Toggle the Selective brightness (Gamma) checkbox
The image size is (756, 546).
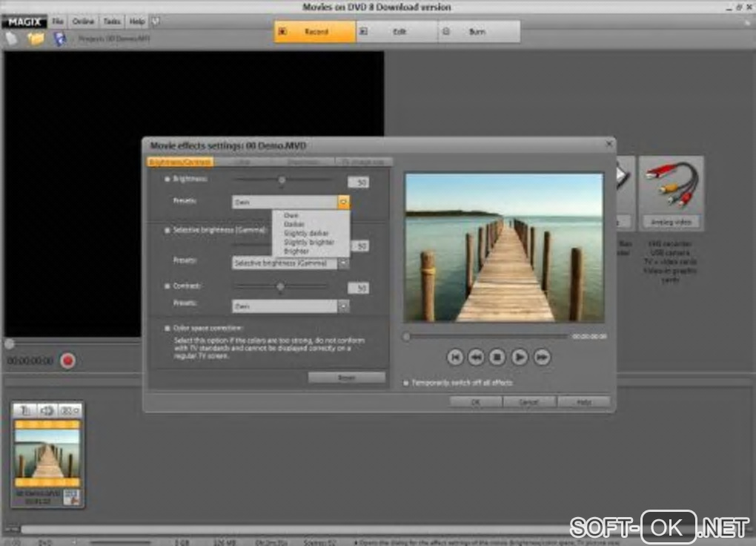(168, 230)
